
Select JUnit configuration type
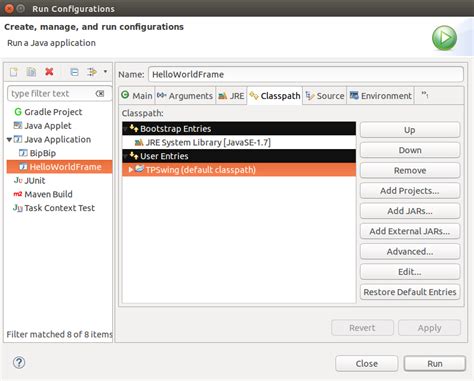pyautogui.click(x=35, y=180)
